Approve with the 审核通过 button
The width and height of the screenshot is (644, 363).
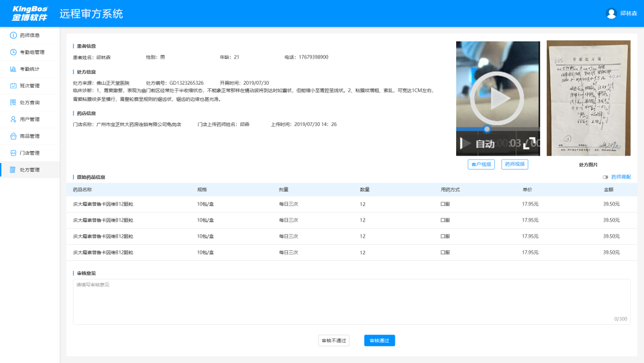pos(379,340)
